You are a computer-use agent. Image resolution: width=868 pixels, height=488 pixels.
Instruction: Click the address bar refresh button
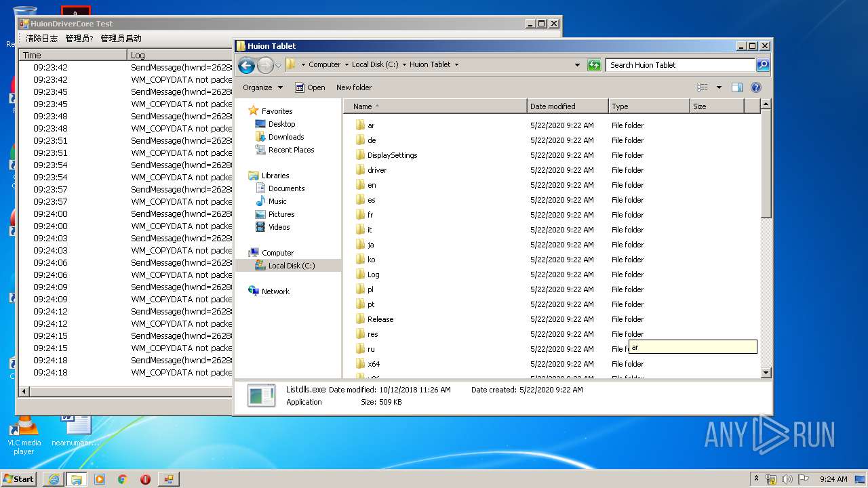[594, 65]
